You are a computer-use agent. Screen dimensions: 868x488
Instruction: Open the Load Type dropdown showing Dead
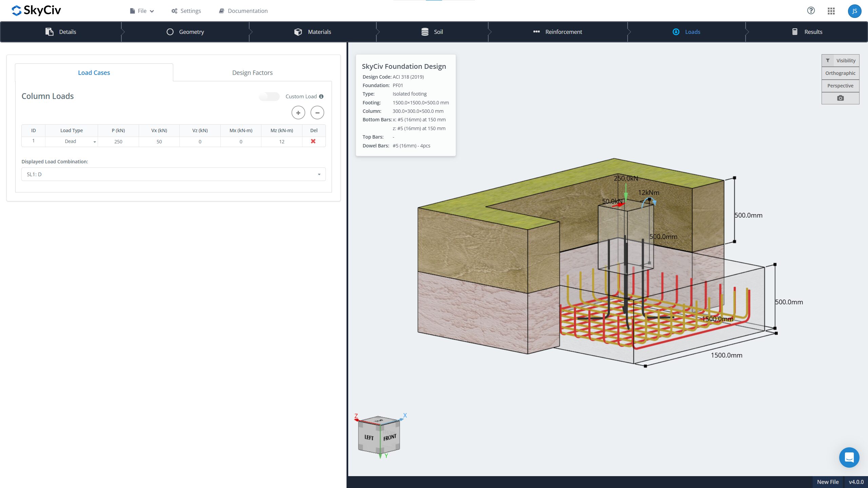click(x=72, y=141)
